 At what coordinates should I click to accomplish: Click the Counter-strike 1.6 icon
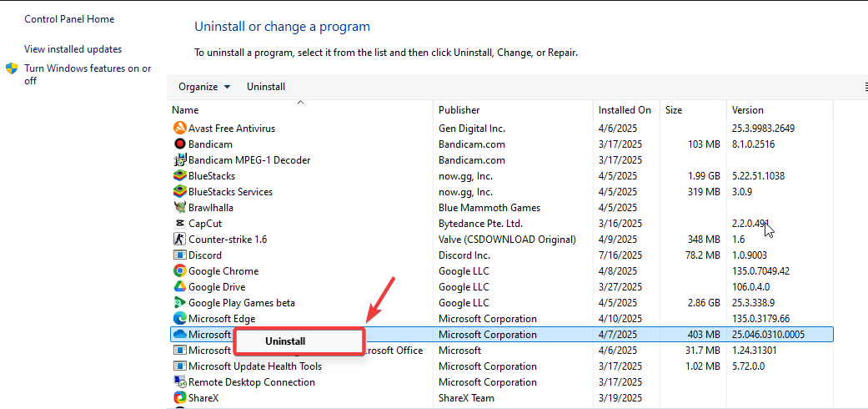point(179,240)
